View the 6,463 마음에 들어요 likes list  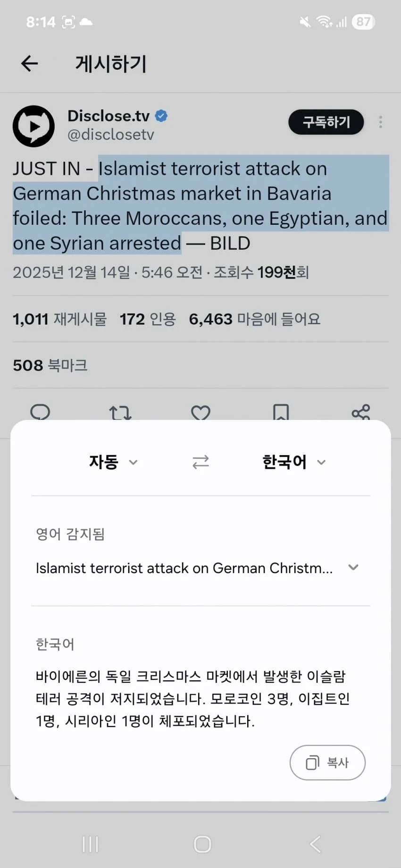[255, 319]
